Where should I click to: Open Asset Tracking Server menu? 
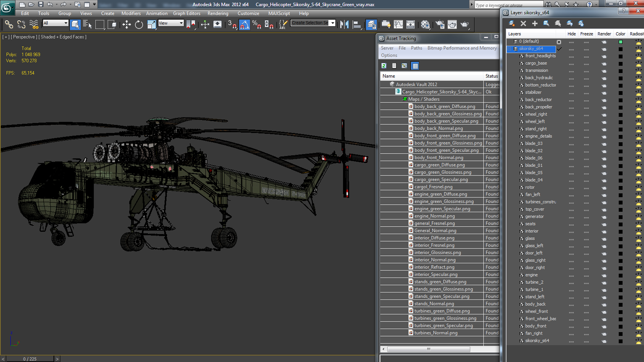click(387, 48)
